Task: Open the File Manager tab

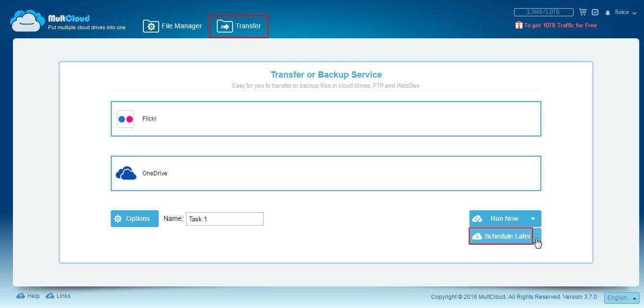Action: click(173, 26)
